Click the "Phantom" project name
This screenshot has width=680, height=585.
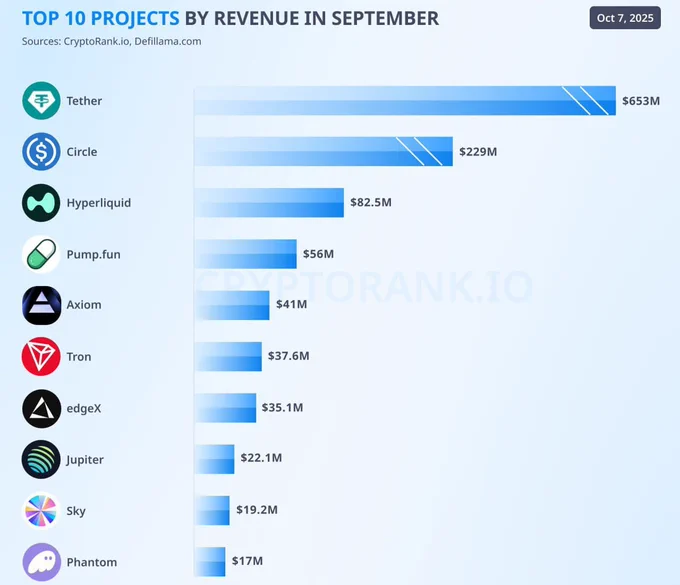click(x=92, y=562)
